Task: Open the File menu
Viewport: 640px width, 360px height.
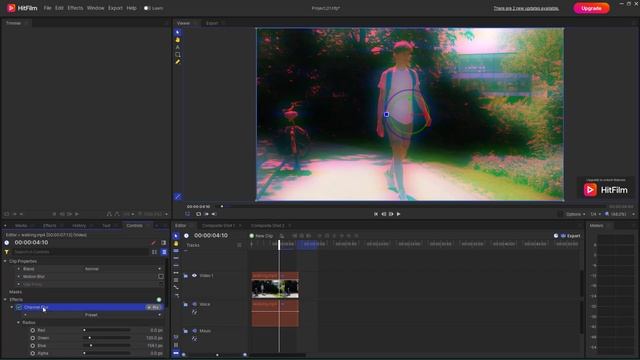Action: [47, 8]
